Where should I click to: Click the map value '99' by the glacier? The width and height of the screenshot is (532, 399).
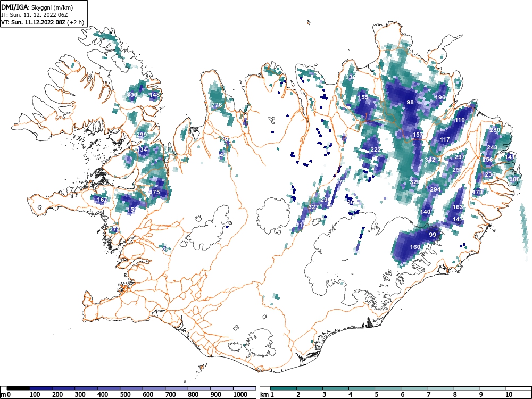pos(432,235)
